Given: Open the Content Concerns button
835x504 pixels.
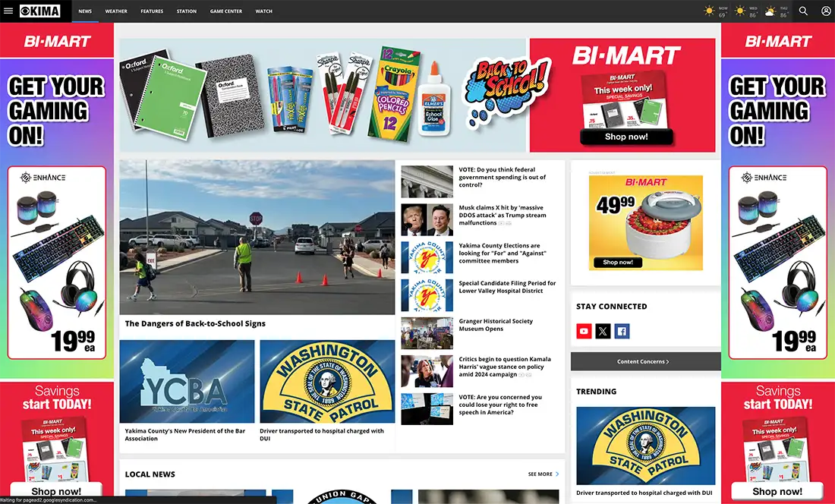Looking at the screenshot, I should point(645,361).
